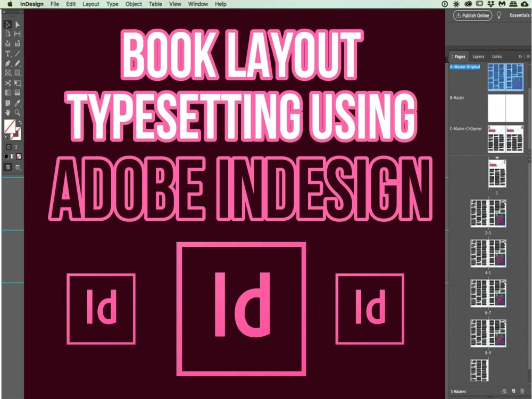This screenshot has height=399, width=532.
Task: Toggle formatting affects text
Action: pyautogui.click(x=16, y=147)
